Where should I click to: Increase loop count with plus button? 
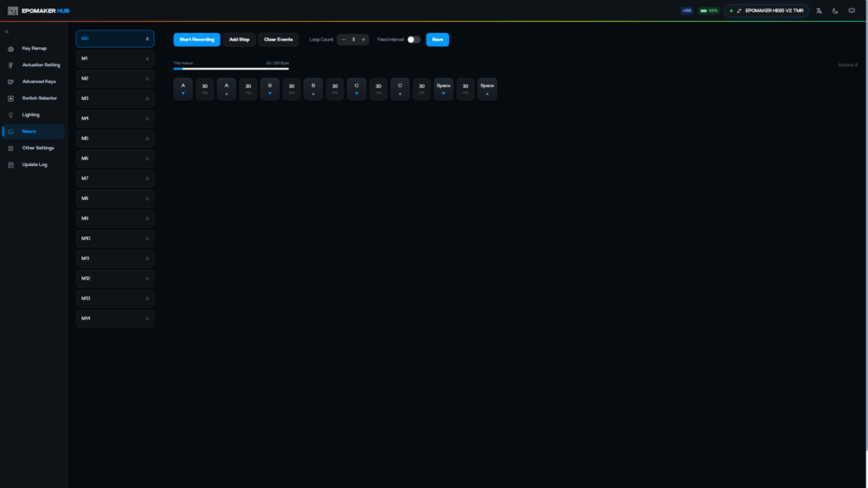[363, 39]
